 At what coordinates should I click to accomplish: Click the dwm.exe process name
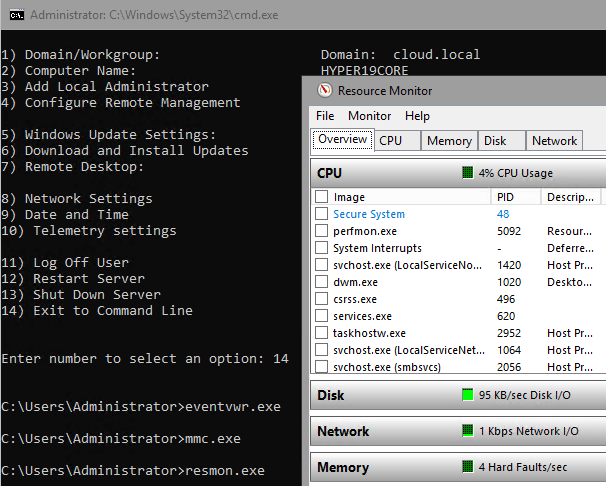(x=355, y=282)
